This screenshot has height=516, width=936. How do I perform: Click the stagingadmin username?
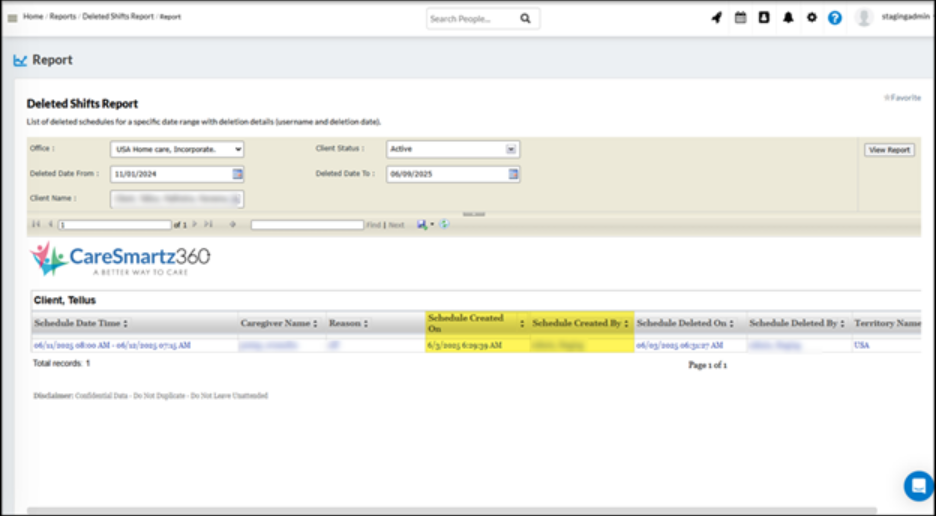[x=905, y=17]
